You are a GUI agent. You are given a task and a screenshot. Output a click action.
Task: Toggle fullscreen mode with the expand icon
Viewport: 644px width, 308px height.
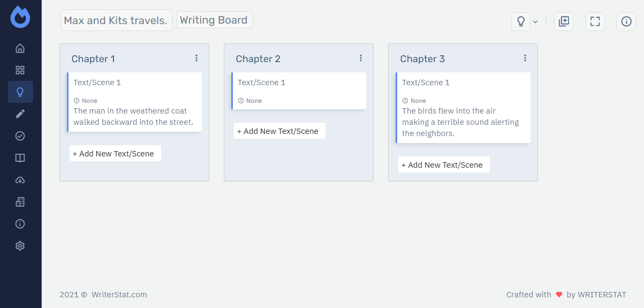(595, 21)
